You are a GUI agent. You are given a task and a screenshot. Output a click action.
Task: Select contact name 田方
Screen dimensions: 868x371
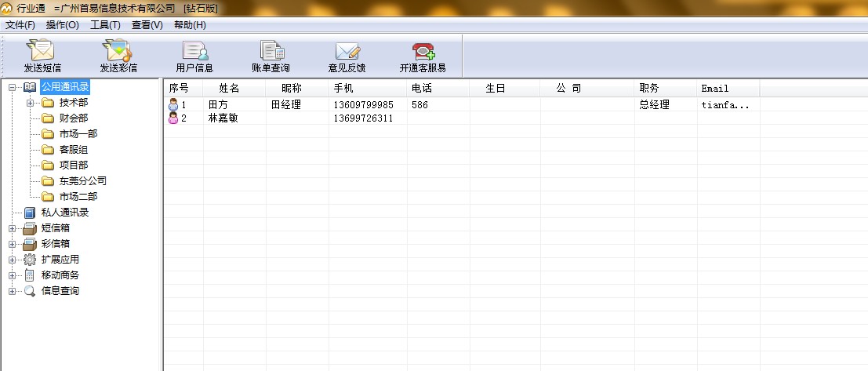[218, 104]
